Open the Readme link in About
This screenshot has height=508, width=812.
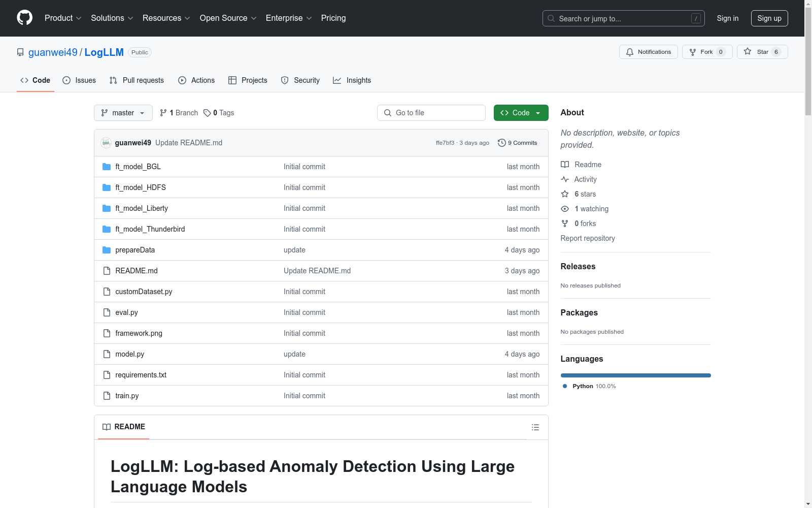(x=581, y=165)
